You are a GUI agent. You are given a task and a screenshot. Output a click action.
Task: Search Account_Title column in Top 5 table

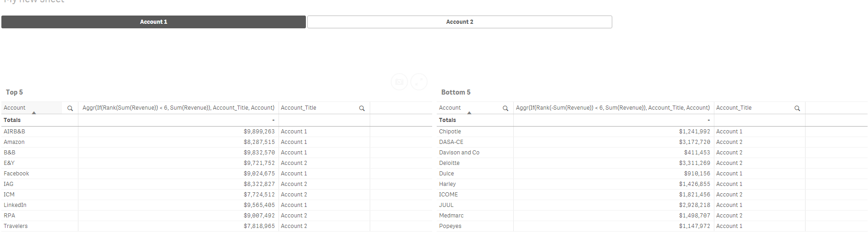[x=362, y=108]
